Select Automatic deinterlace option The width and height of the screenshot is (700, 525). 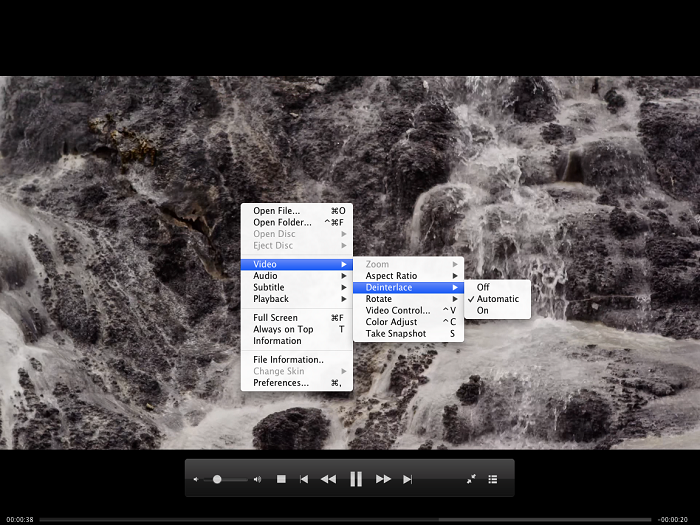coord(497,299)
